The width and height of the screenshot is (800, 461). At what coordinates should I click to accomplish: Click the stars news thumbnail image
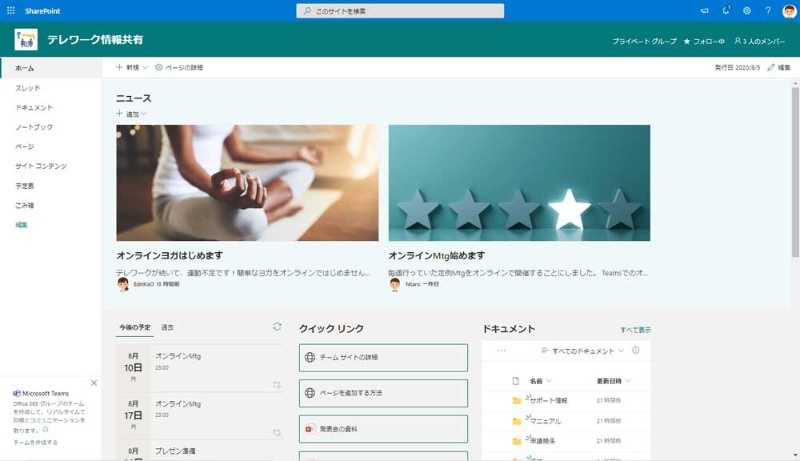[519, 183]
